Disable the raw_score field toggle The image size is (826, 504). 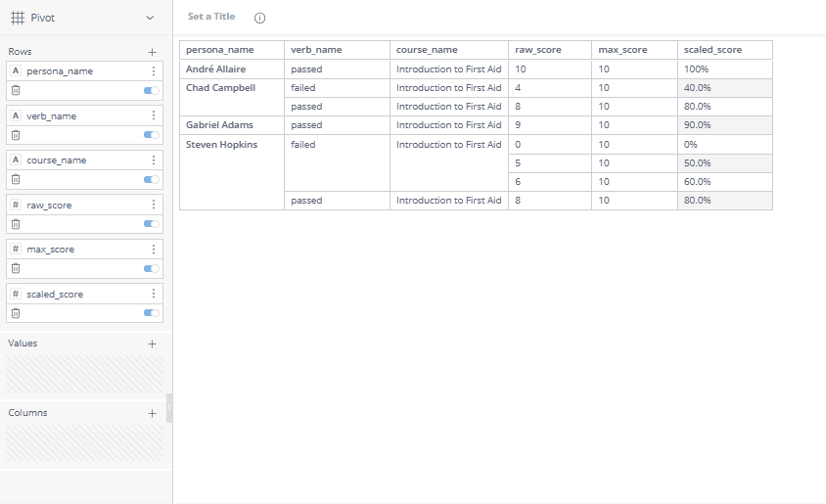151,224
